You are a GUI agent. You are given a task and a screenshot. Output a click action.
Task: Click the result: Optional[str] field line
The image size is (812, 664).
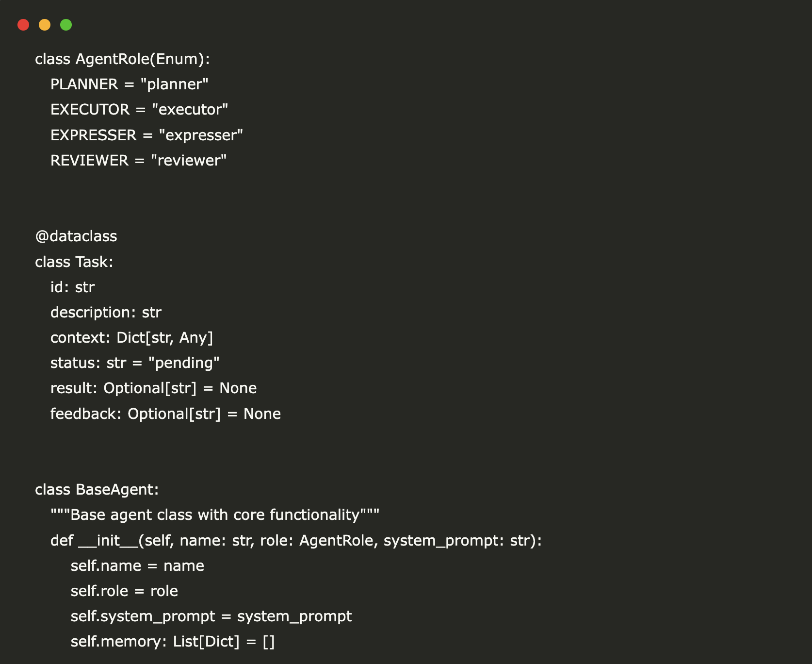click(153, 388)
